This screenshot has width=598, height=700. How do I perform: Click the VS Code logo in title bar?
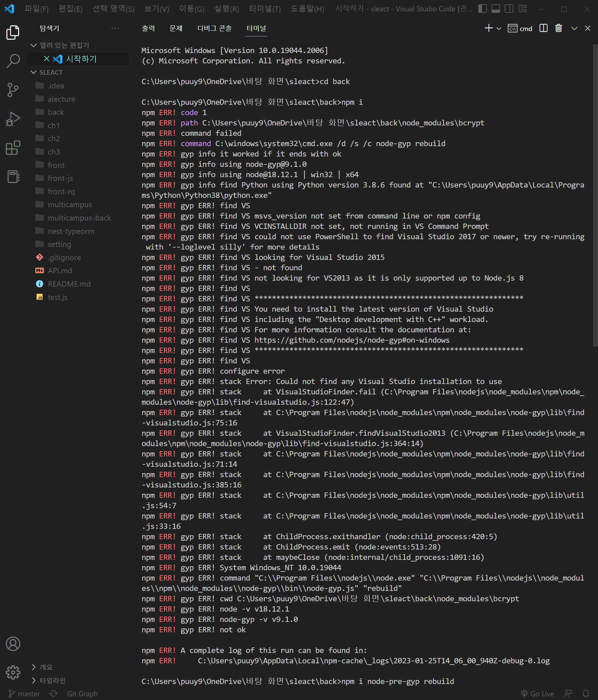[9, 9]
